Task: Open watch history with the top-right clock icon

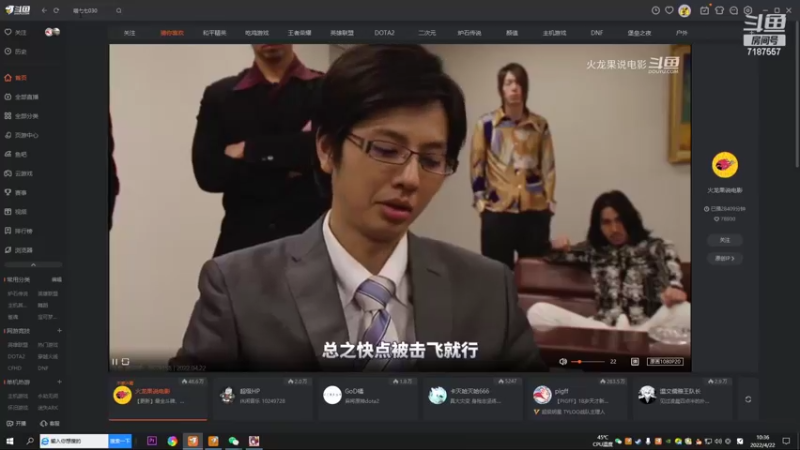Action: [656, 10]
